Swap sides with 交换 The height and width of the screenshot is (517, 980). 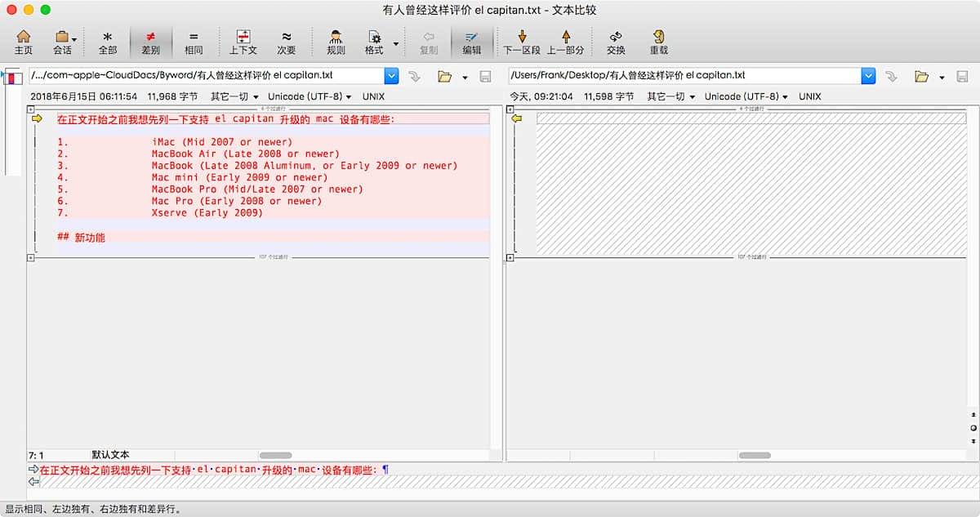[616, 42]
